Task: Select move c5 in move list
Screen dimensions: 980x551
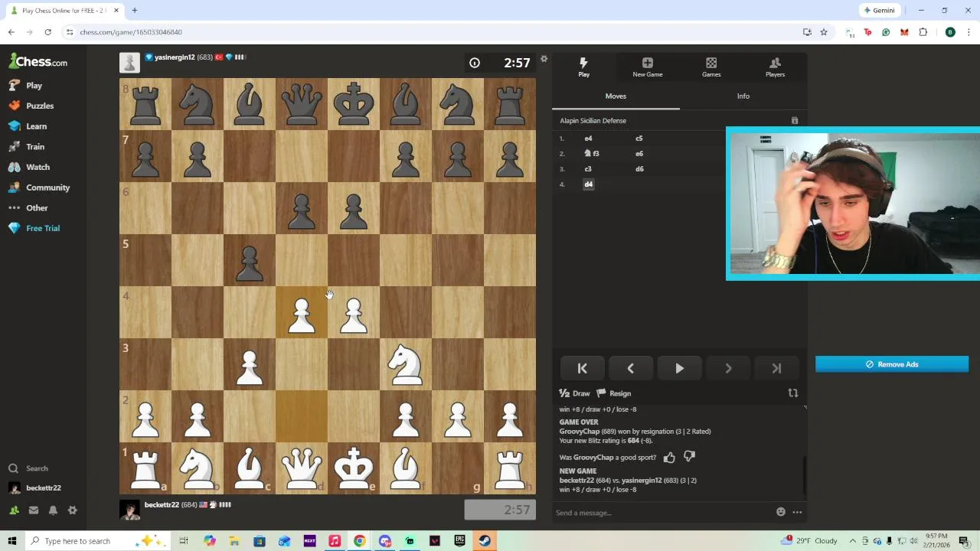Action: tap(639, 139)
